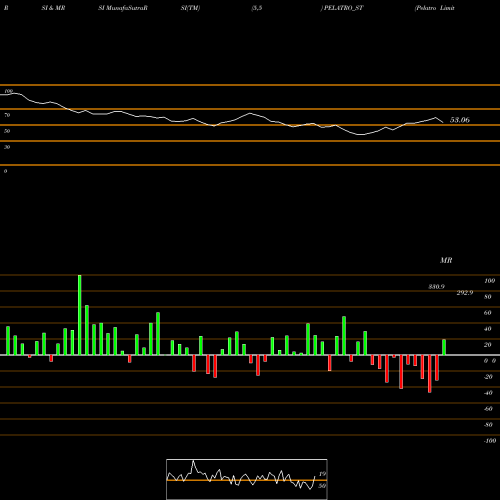Click the PELATRO_ST symbol in the header

point(344,8)
